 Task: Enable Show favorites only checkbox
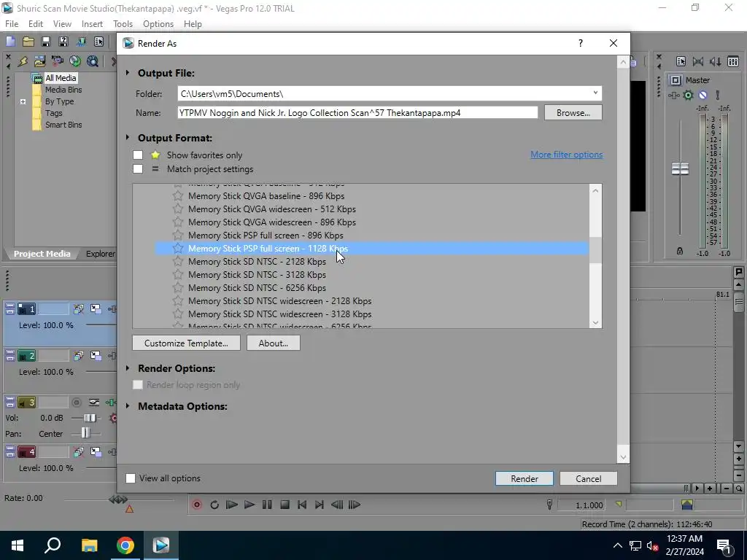pos(138,155)
